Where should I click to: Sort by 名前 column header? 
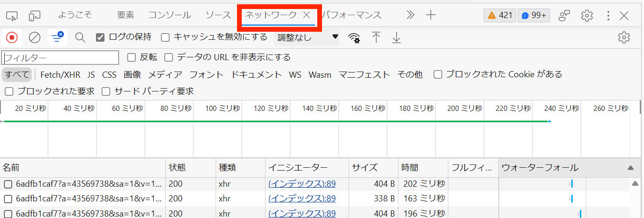click(x=83, y=168)
